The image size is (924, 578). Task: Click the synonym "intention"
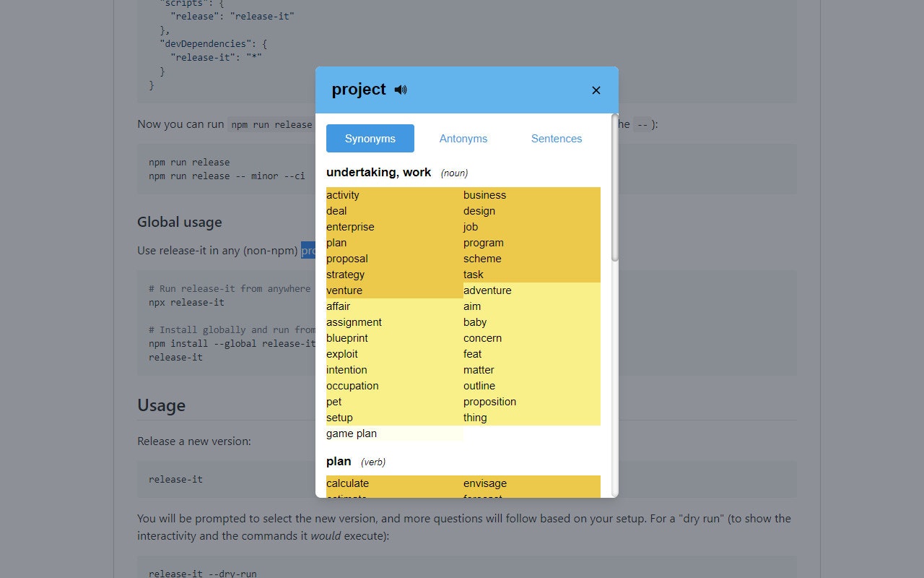(346, 370)
